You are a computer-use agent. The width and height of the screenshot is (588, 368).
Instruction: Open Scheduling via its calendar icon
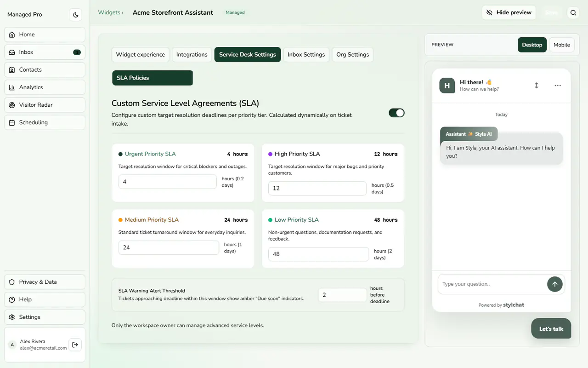pyautogui.click(x=12, y=122)
